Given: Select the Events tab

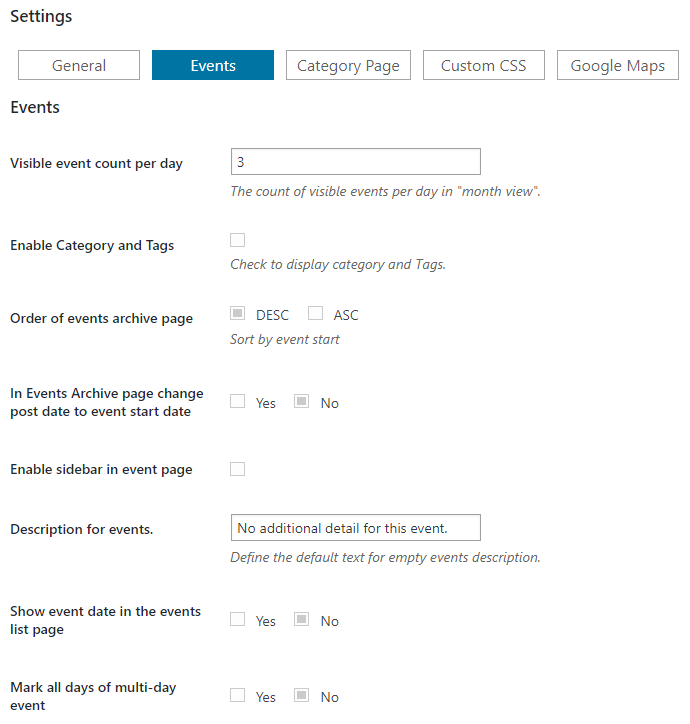Looking at the screenshot, I should (x=213, y=65).
